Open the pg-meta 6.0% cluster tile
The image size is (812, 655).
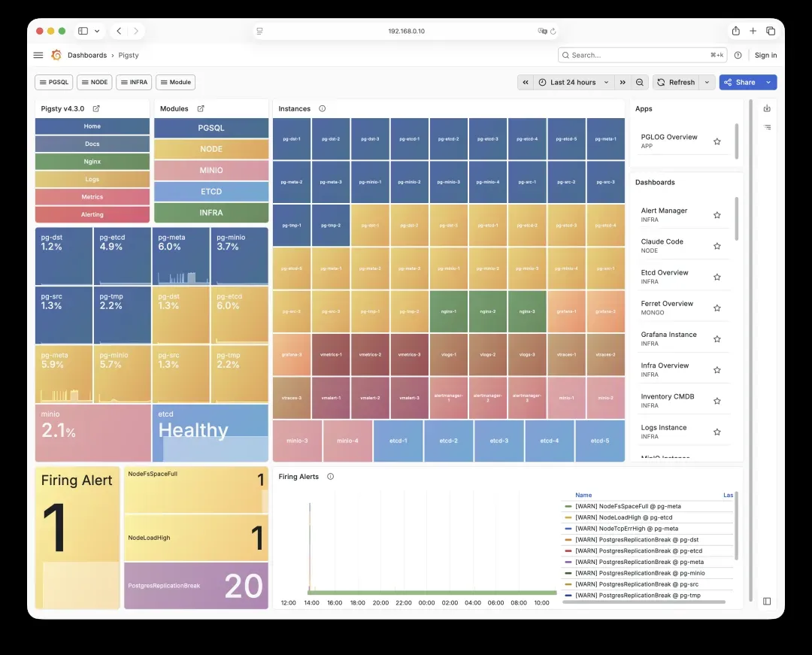click(180, 256)
